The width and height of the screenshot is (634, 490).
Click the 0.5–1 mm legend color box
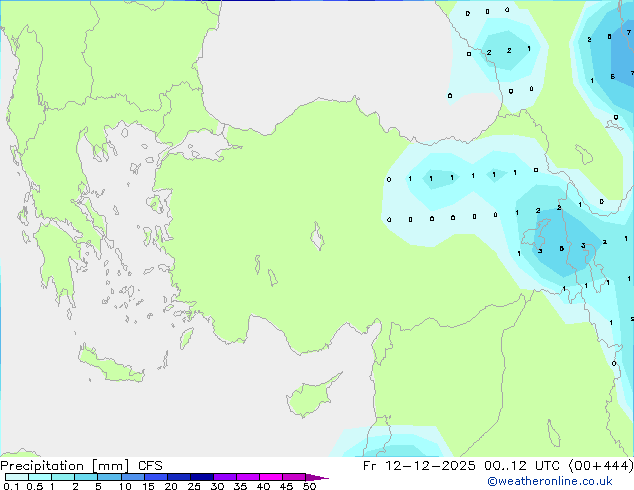tap(40, 477)
